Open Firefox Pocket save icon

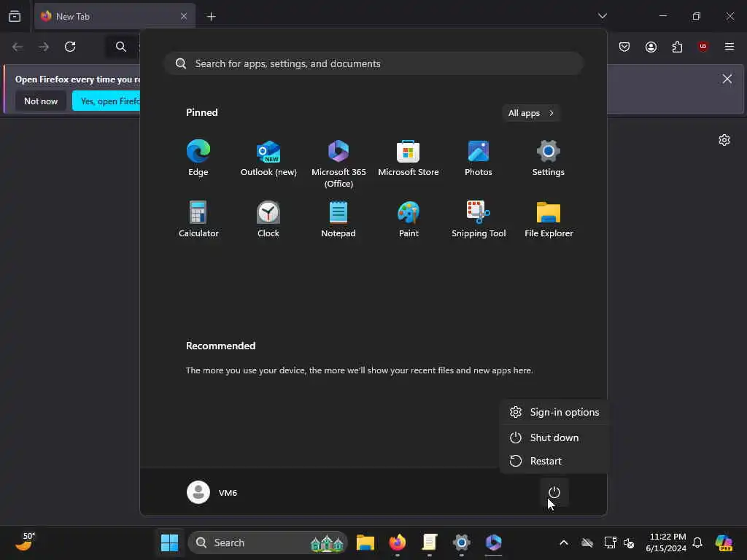pyautogui.click(x=624, y=47)
